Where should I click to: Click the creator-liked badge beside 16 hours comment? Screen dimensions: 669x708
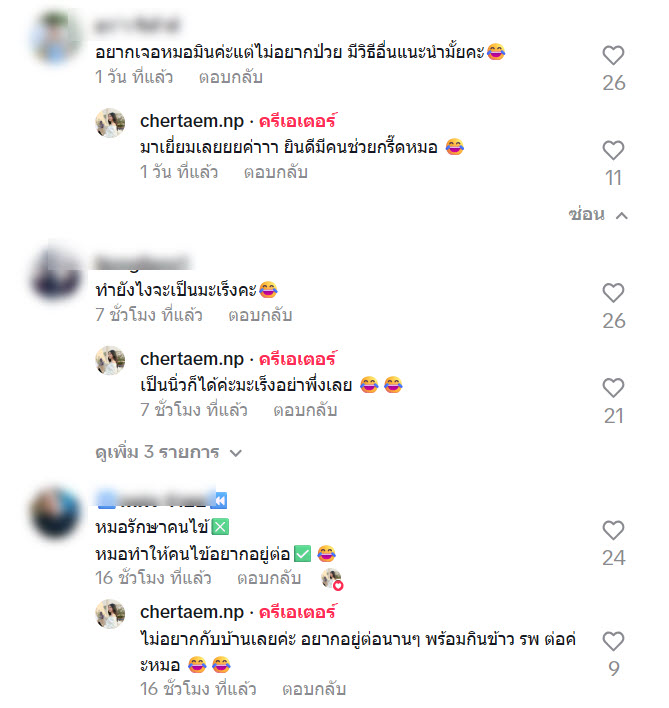(332, 579)
